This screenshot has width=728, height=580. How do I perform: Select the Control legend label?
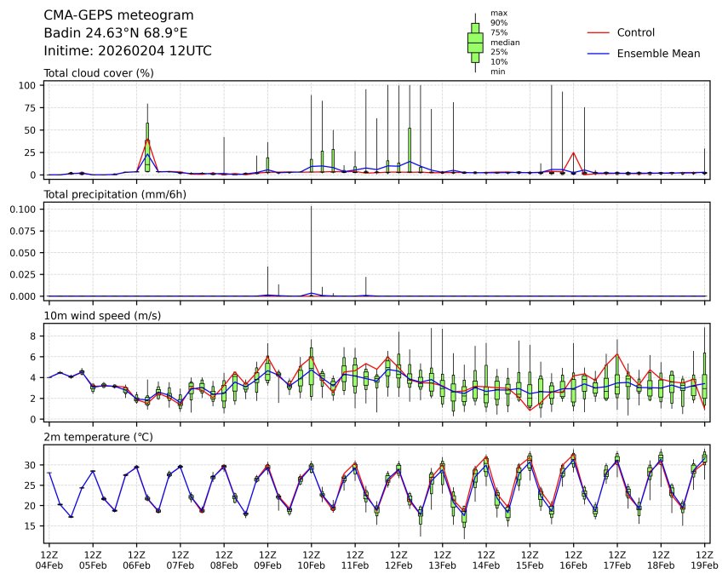[x=635, y=32]
